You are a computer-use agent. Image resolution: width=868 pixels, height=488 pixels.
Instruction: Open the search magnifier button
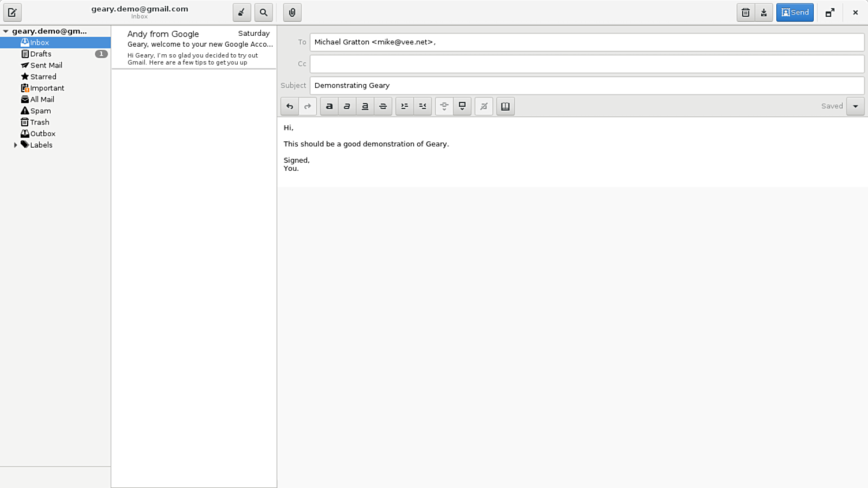pos(264,12)
